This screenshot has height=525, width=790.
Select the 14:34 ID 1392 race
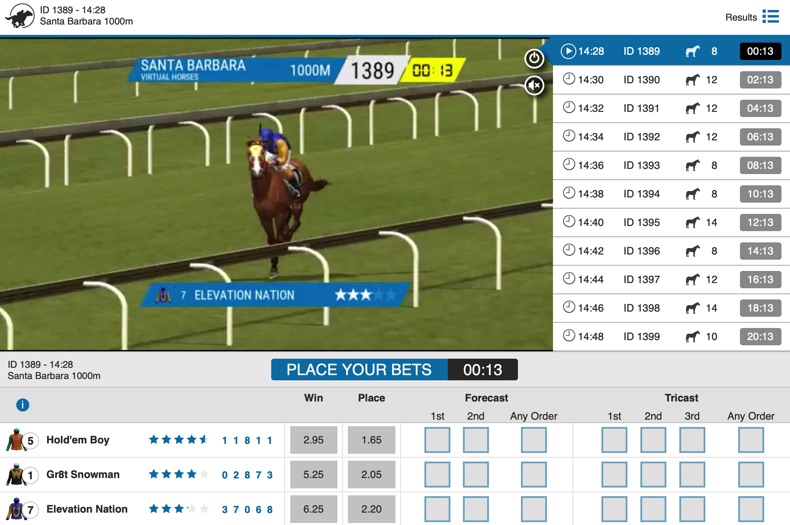tap(671, 137)
